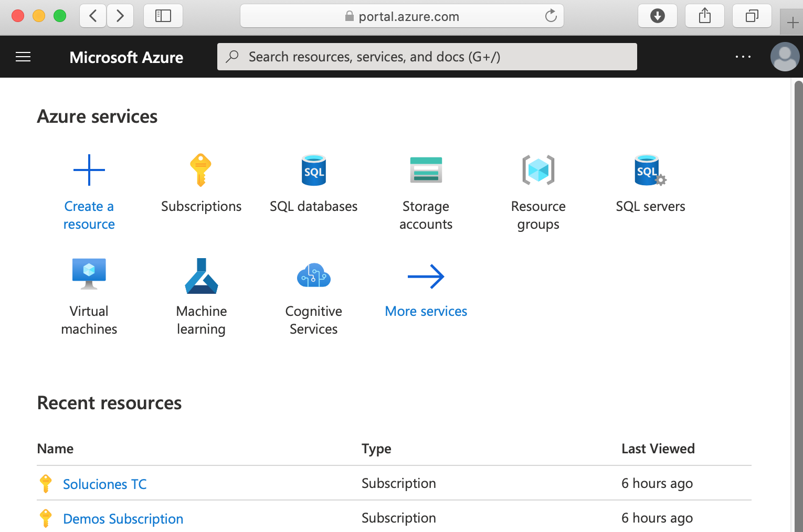Reload the current page
The image size is (803, 532).
(551, 16)
